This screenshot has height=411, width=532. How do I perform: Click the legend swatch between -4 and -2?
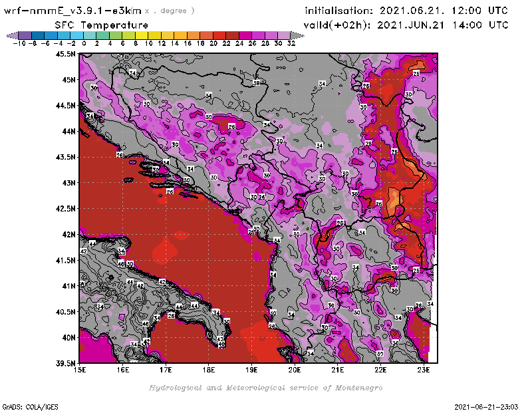point(63,35)
